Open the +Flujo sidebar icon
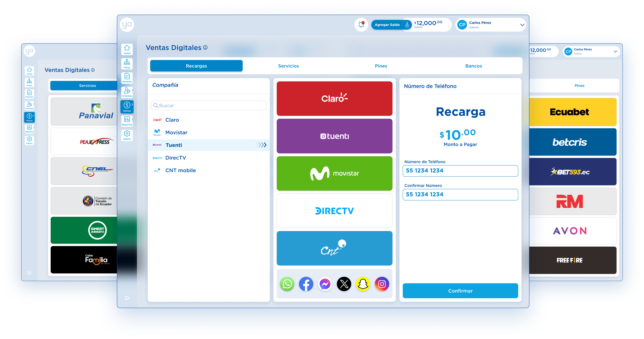Viewport: 644px width, 339px height. [127, 63]
